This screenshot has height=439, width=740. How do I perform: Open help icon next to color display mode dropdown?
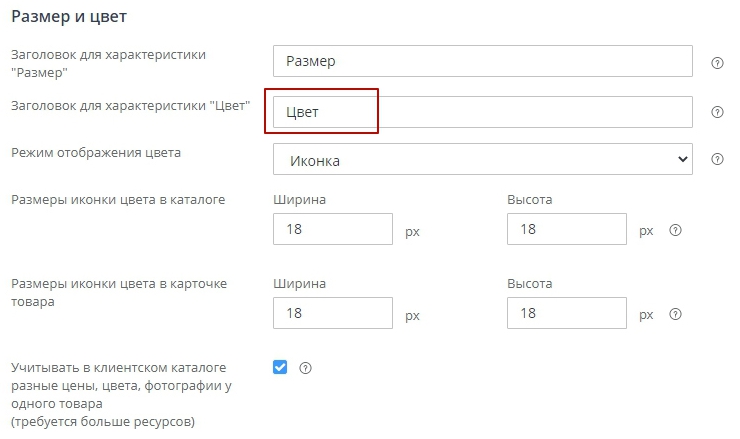coord(717,159)
